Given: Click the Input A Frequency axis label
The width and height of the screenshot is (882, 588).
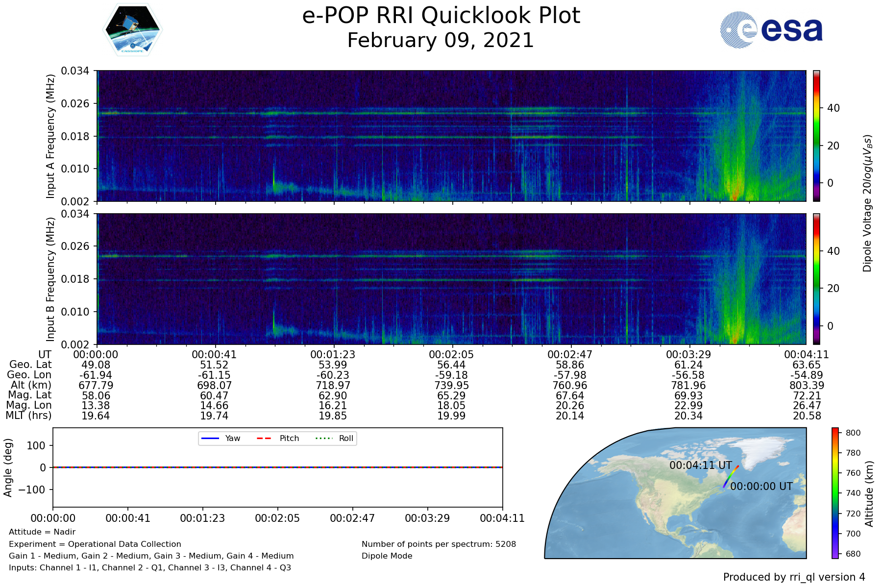Looking at the screenshot, I should (x=50, y=136).
